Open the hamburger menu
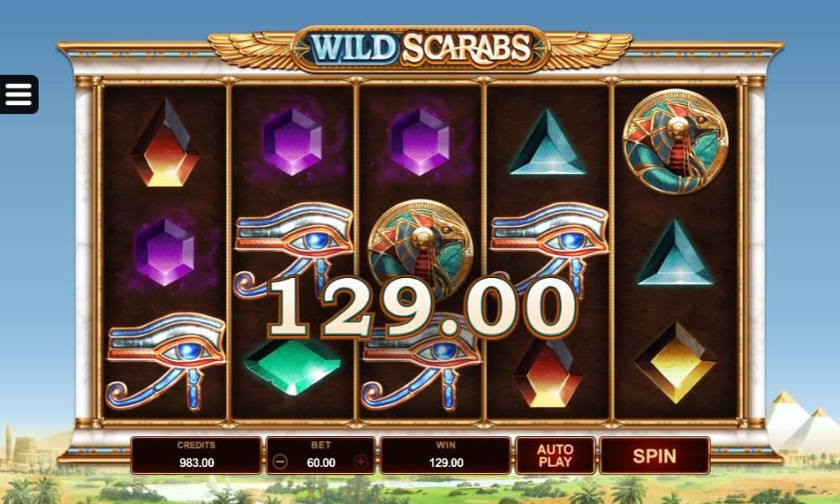840x504 pixels. click(x=18, y=94)
